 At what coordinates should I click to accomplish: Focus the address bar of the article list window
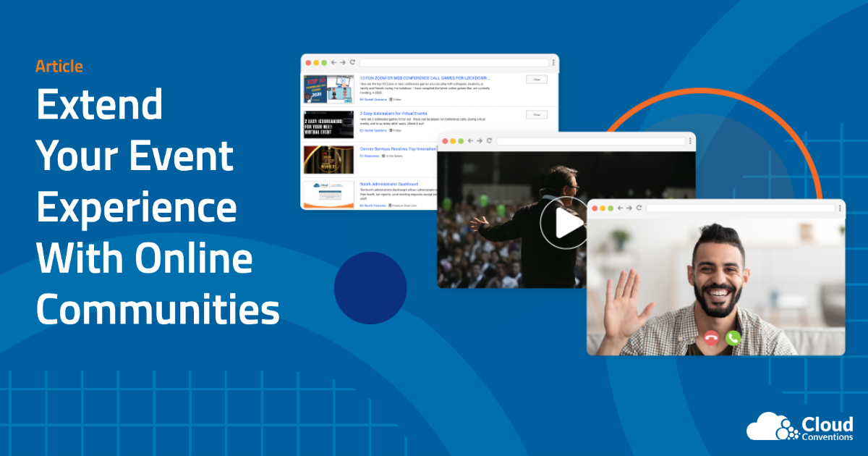(x=454, y=63)
